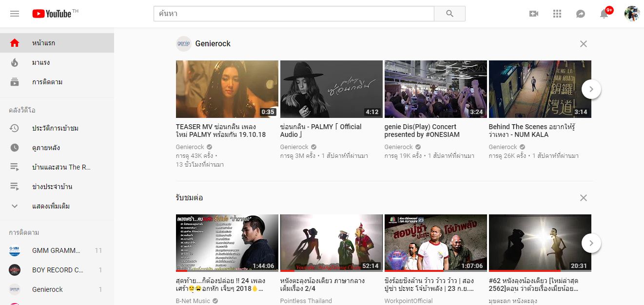This screenshot has height=305, width=644.
Task: Open Pointless Thailand channel link
Action: (306, 301)
